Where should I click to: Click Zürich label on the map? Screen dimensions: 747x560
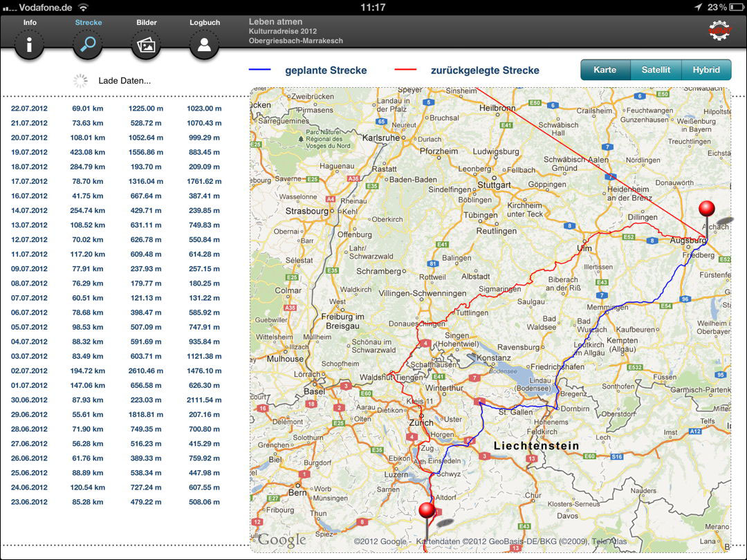point(421,422)
